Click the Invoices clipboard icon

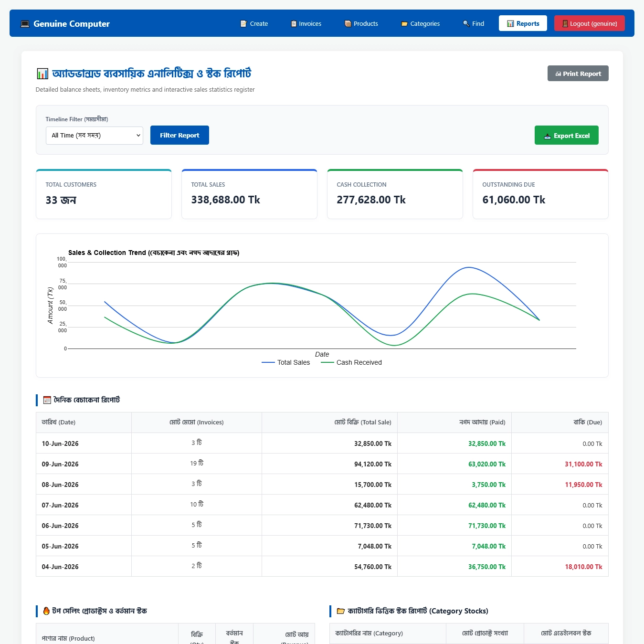(x=294, y=23)
